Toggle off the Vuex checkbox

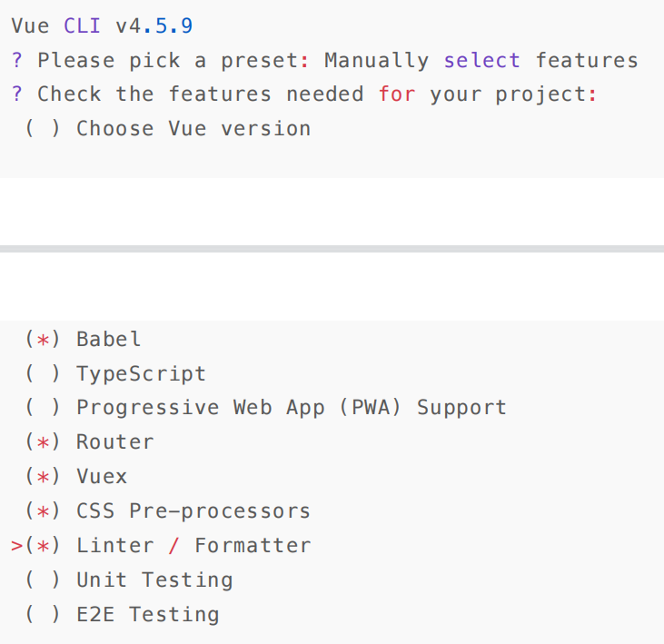[44, 477]
